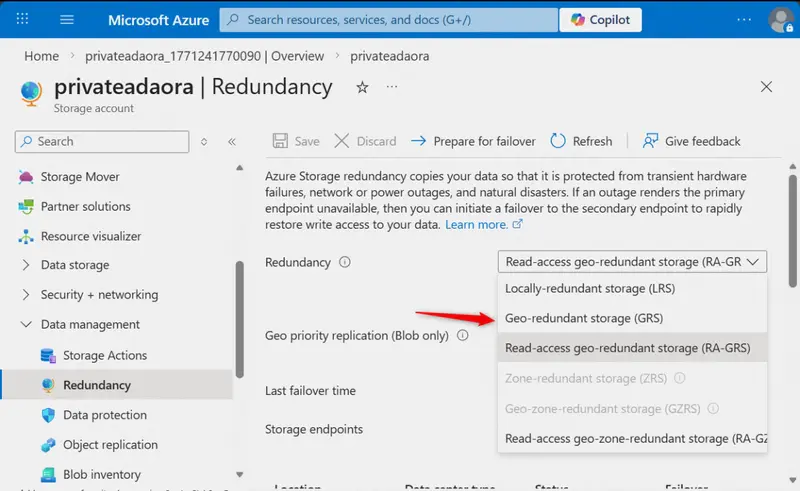Click the 'Last failover time' label
Viewport: 800px width, 491px height.
(x=310, y=391)
